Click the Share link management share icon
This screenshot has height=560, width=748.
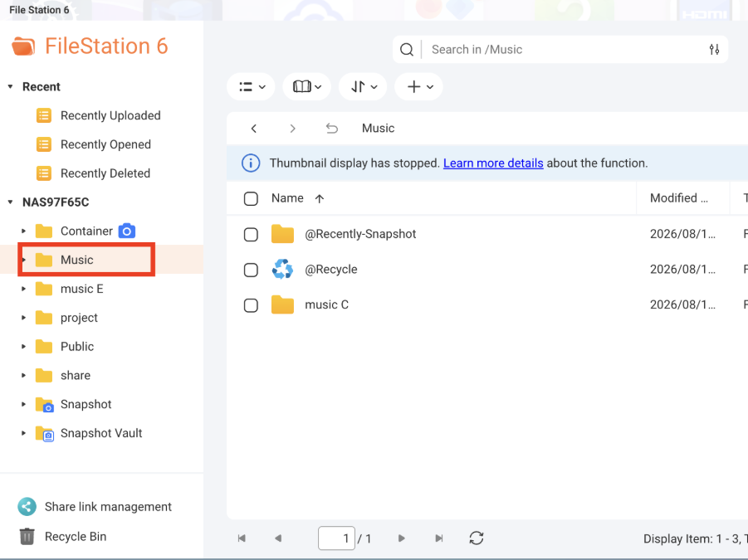pos(27,507)
